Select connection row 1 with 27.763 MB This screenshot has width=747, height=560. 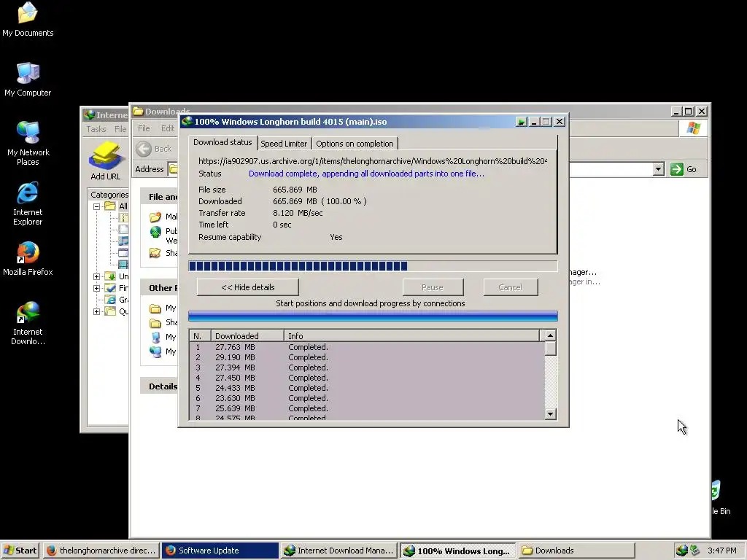(367, 347)
